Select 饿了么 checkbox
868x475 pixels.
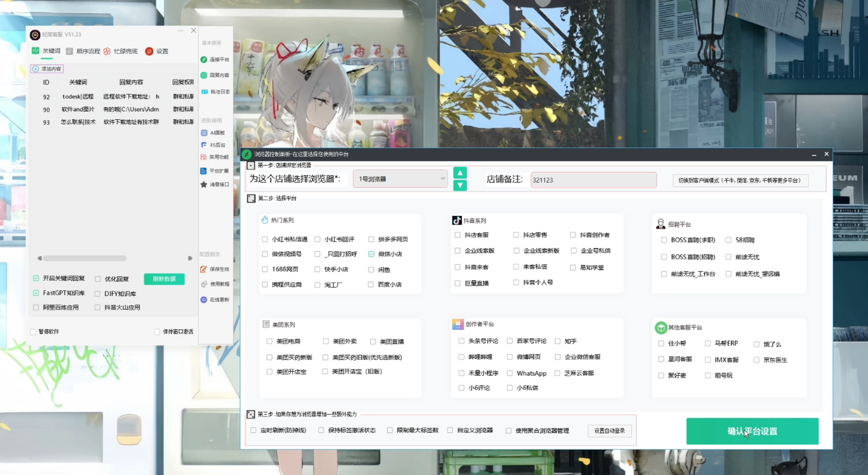click(756, 344)
